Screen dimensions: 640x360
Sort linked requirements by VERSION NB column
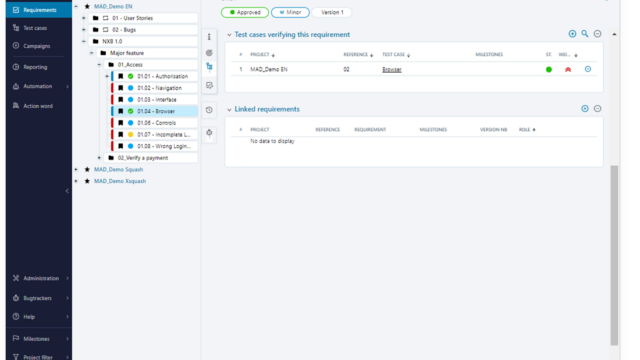tap(493, 129)
